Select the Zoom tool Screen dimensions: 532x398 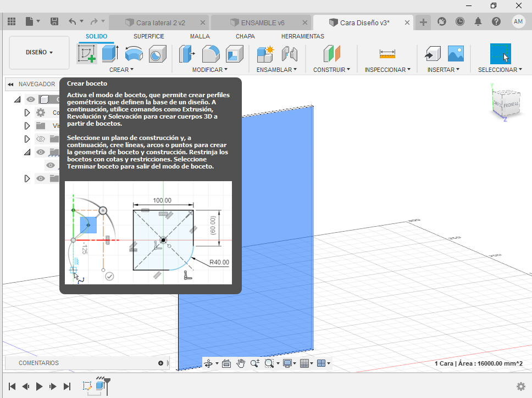click(x=255, y=363)
